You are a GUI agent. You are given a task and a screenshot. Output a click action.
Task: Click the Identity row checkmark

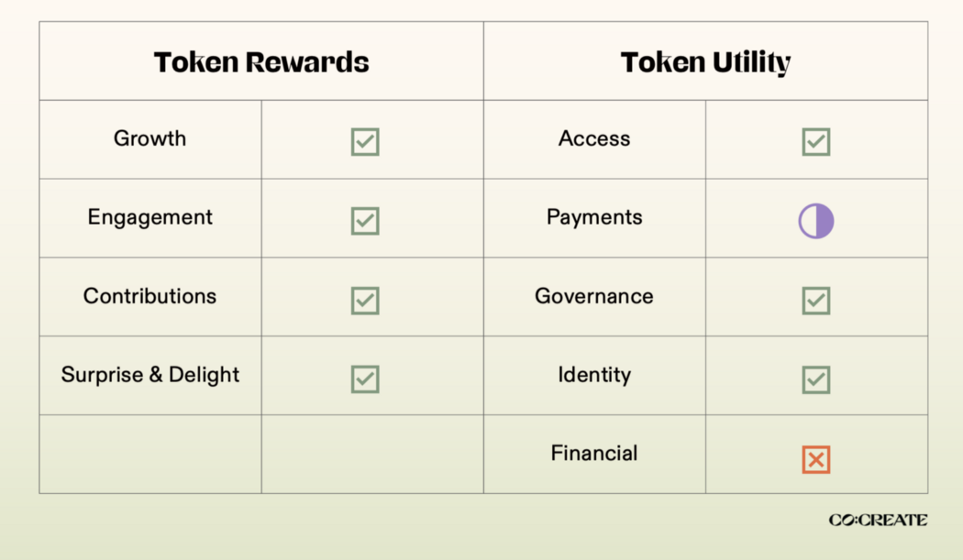tap(815, 379)
